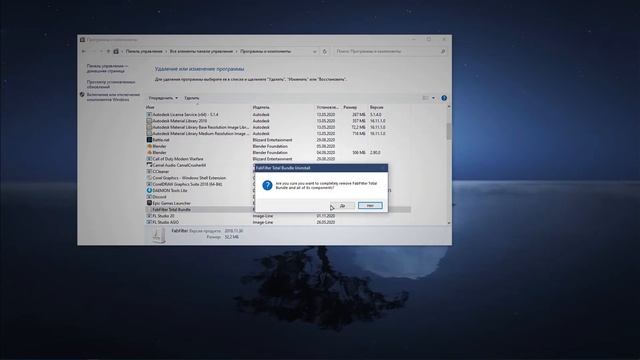The height and width of the screenshot is (360, 640).
Task: Open the Упорядочить dropdown menu
Action: pyautogui.click(x=163, y=98)
